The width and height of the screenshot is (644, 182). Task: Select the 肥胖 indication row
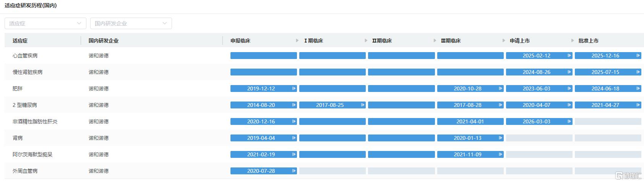tap(324, 89)
